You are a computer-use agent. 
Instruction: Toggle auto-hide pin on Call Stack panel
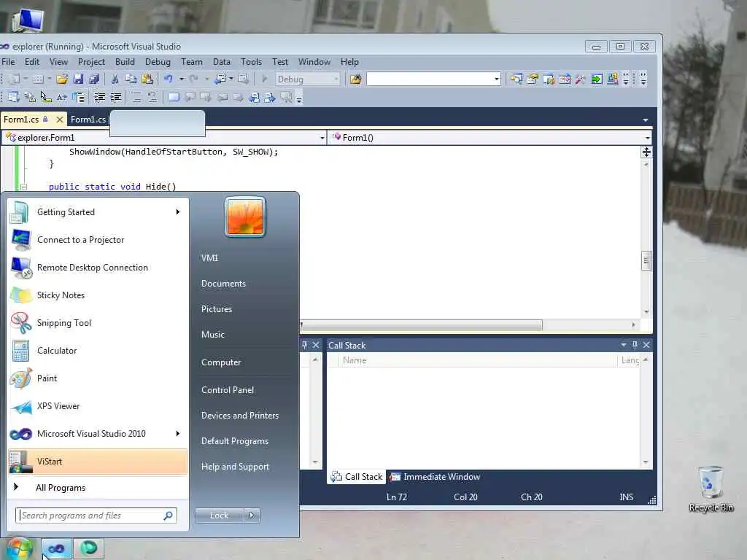[635, 345]
